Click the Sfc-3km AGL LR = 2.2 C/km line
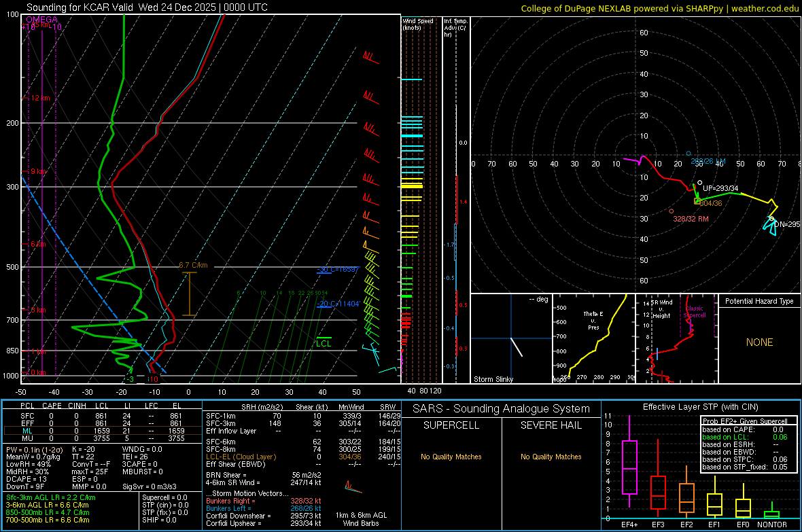 point(51,497)
